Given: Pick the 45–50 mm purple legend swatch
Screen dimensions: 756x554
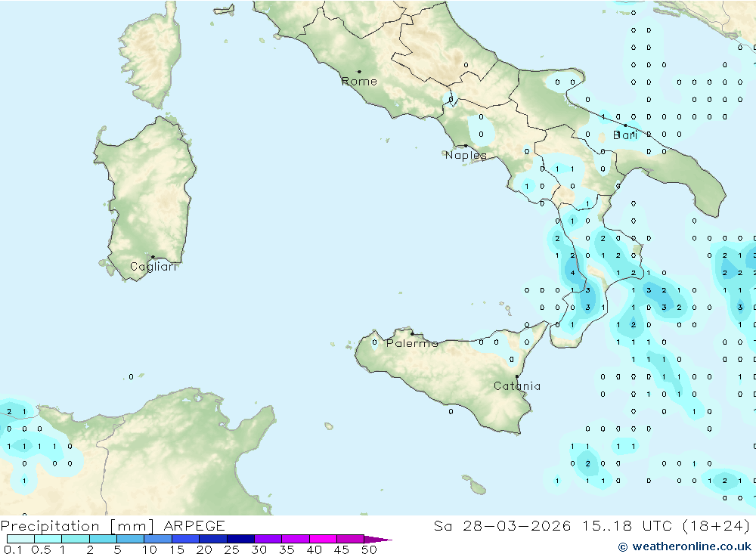Looking at the screenshot, I should 351,539.
